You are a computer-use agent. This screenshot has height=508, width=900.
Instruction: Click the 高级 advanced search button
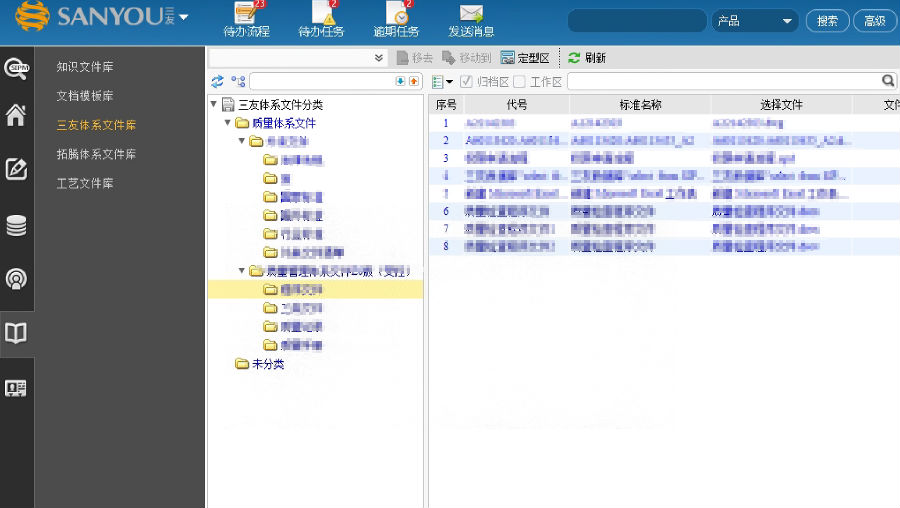875,21
